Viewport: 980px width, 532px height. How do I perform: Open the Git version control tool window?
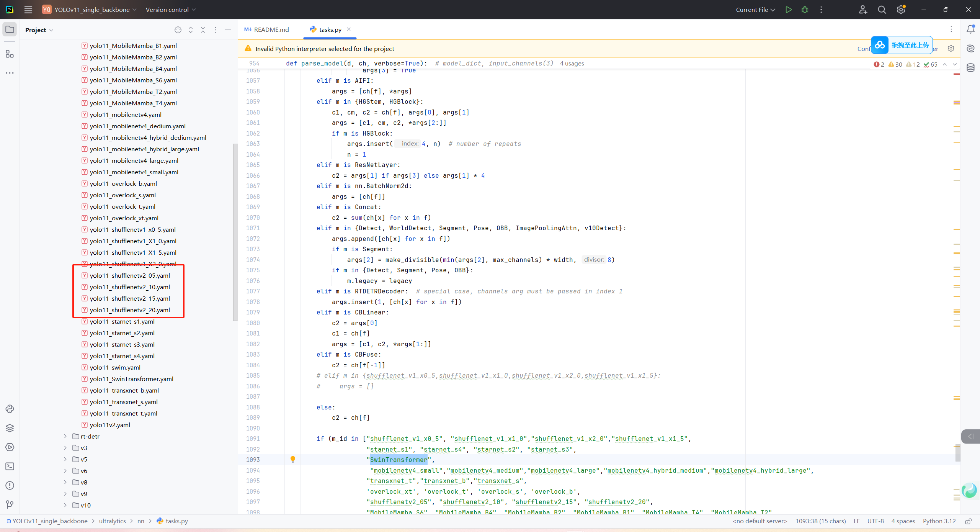pyautogui.click(x=10, y=504)
